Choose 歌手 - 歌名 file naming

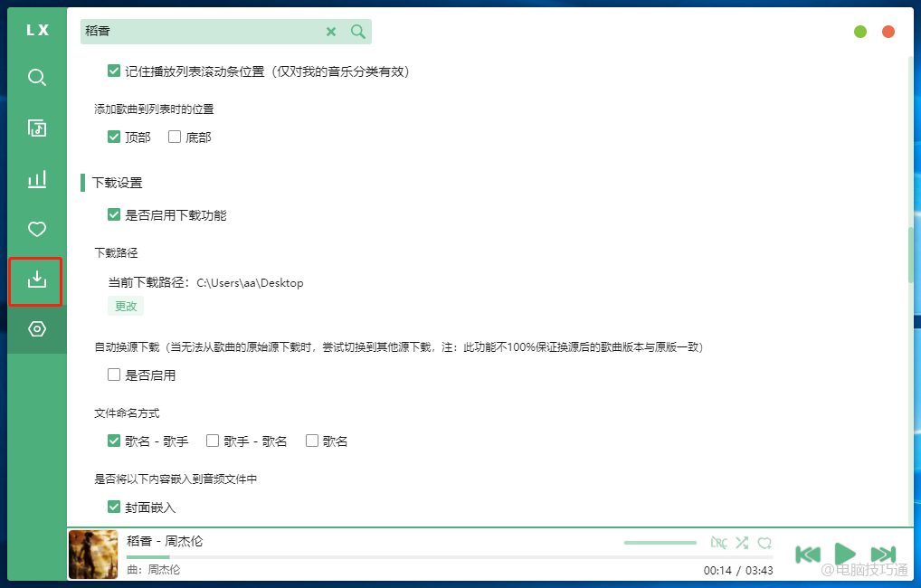pos(213,441)
